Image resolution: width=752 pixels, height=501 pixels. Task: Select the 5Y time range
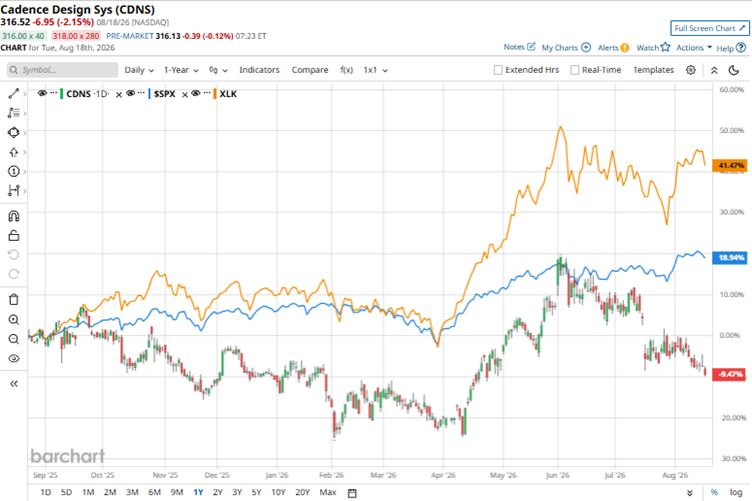pyautogui.click(x=257, y=492)
